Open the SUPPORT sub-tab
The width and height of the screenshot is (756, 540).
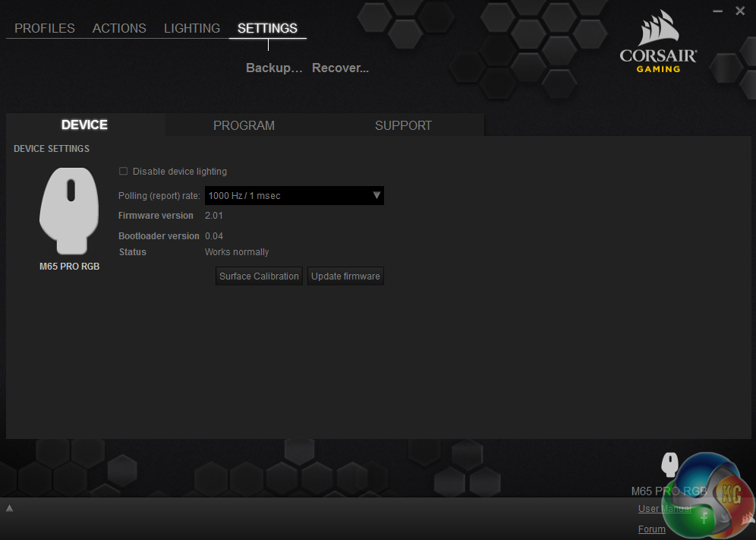tap(403, 125)
